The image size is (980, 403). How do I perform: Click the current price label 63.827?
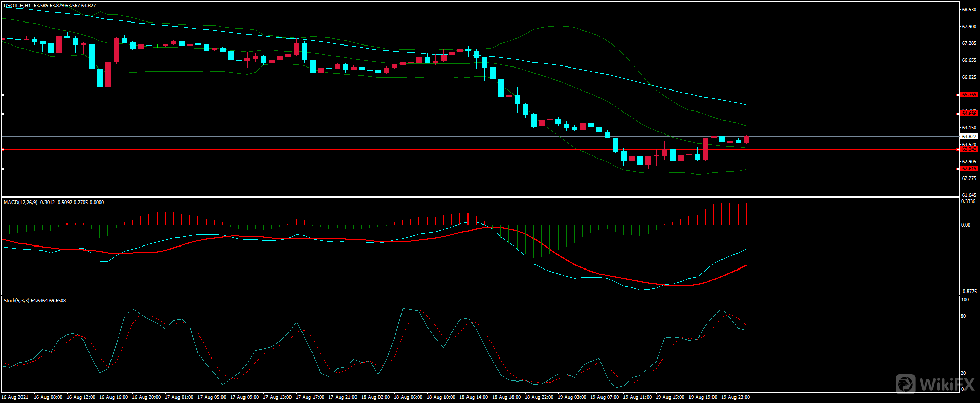click(969, 137)
